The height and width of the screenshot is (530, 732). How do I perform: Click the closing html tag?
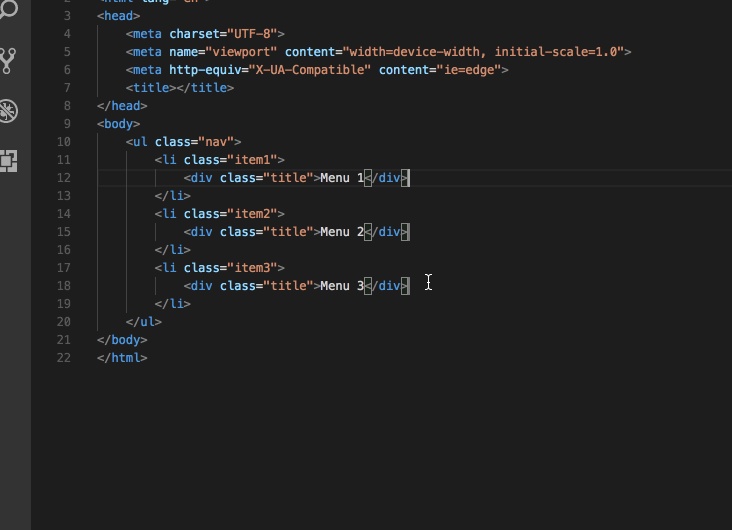pyautogui.click(x=122, y=358)
